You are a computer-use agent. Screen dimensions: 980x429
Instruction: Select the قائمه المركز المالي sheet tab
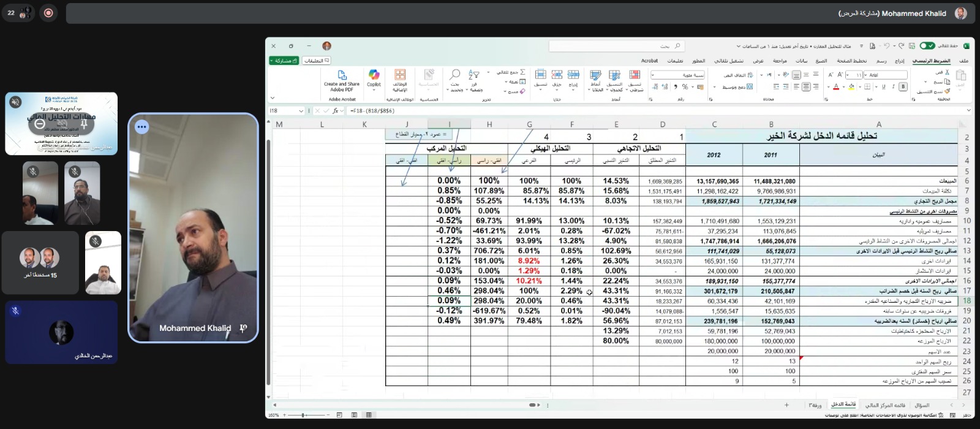tap(884, 405)
